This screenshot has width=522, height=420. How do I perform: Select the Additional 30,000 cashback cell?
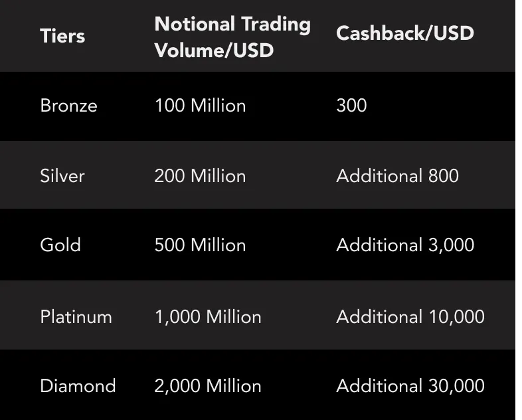pos(410,385)
